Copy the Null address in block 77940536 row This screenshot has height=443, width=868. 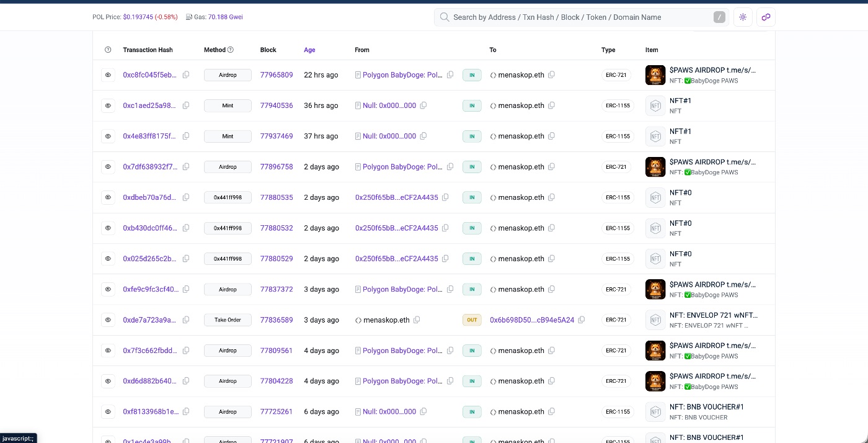tap(423, 105)
